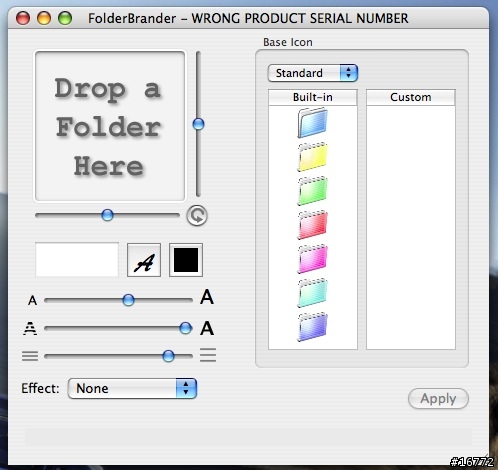
Task: Click inside the empty Custom icons list
Action: click(x=411, y=227)
